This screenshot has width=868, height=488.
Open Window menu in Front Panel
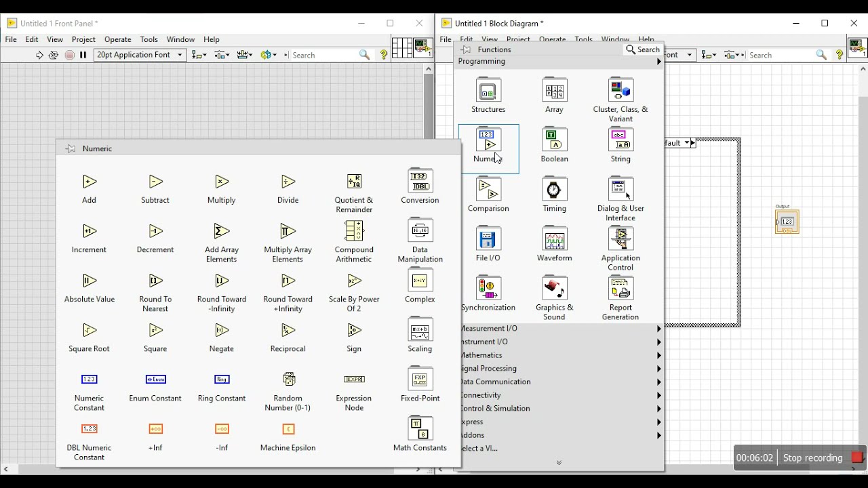coord(180,40)
